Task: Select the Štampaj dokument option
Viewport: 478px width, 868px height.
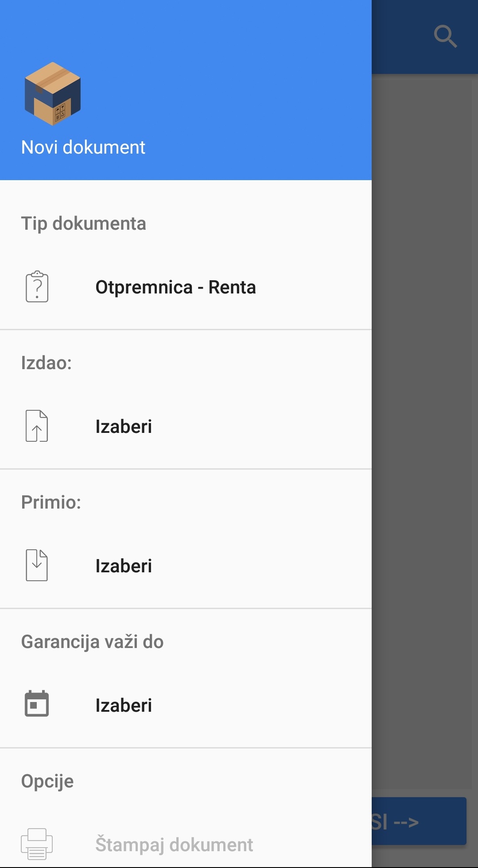Action: (174, 845)
